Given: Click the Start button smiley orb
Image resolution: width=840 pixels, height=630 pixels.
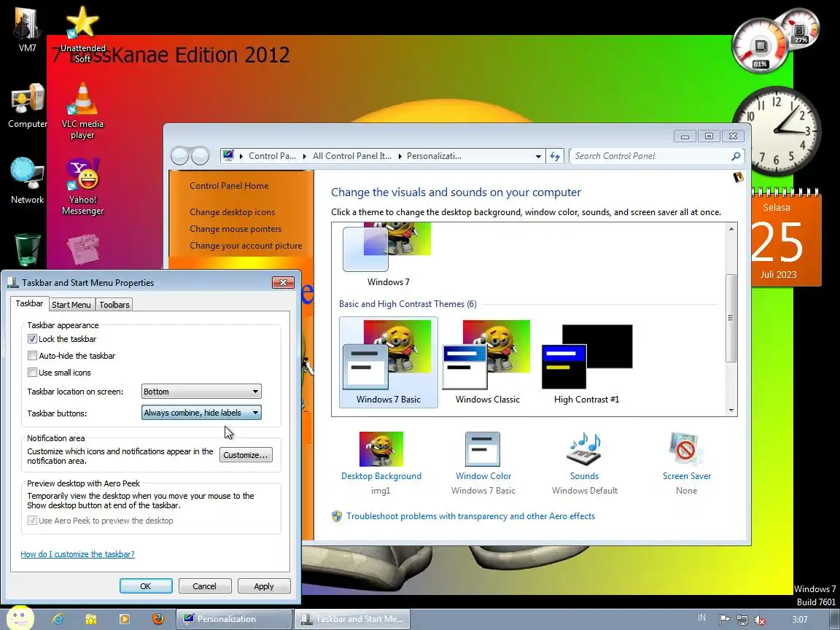Looking at the screenshot, I should click(x=20, y=618).
